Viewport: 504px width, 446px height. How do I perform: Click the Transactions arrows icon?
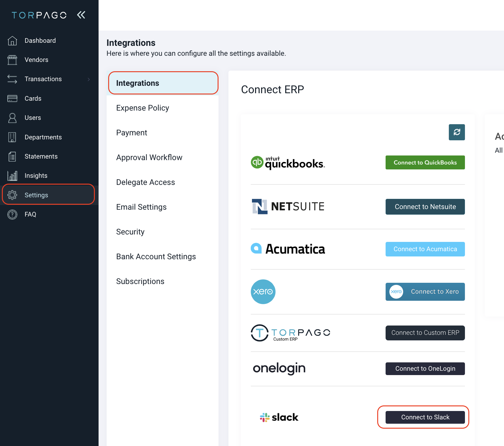click(x=12, y=79)
